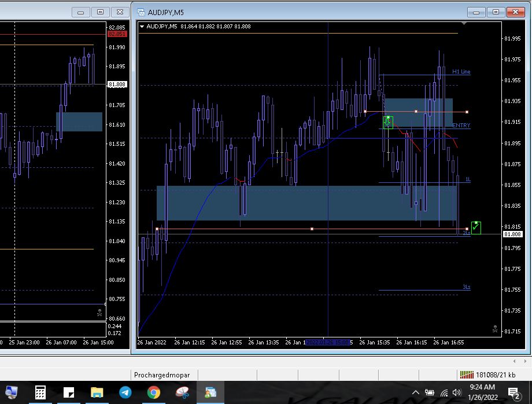Click the Prochargedmopar profile in status bar

click(162, 374)
